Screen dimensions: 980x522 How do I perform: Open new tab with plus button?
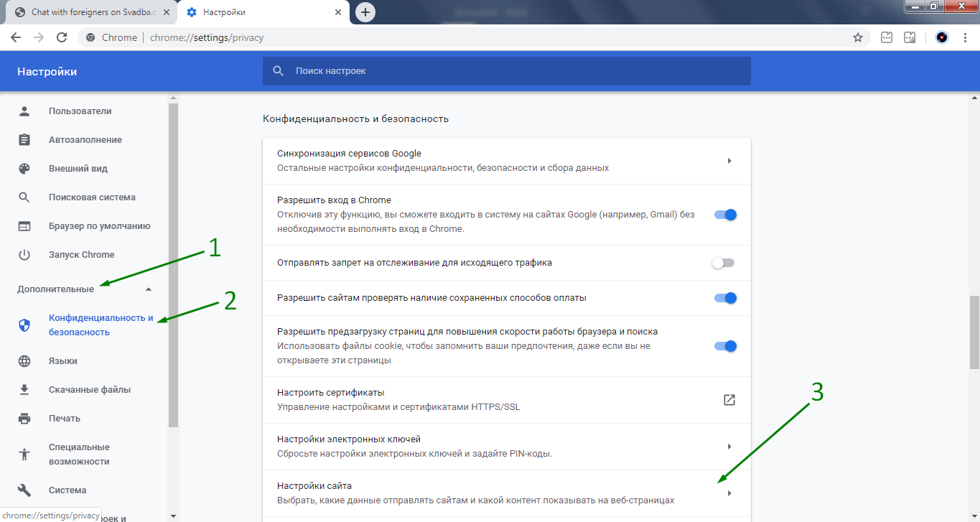pyautogui.click(x=365, y=12)
